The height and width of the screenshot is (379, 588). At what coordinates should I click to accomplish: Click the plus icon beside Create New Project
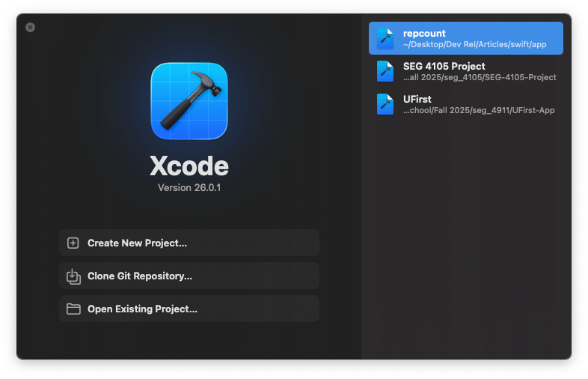73,243
